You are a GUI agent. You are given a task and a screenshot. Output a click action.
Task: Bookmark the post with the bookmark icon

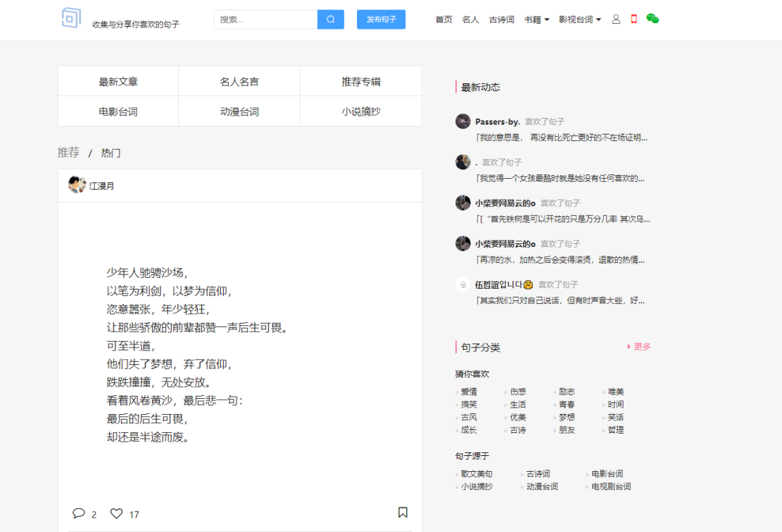[403, 512]
